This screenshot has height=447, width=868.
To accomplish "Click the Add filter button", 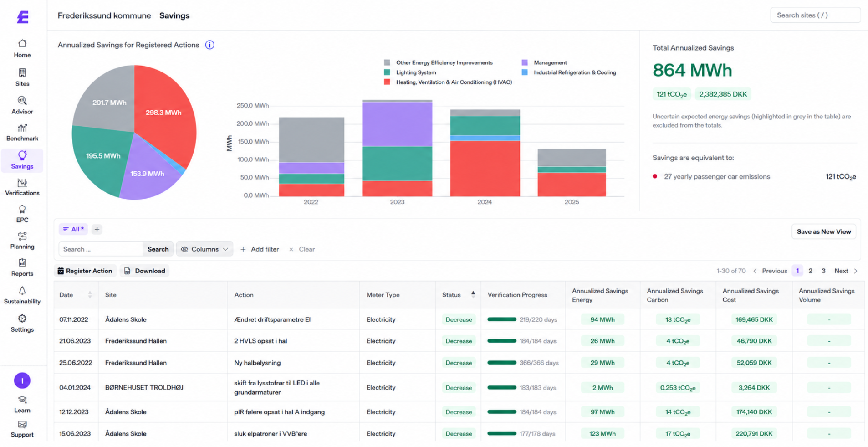I will click(260, 249).
